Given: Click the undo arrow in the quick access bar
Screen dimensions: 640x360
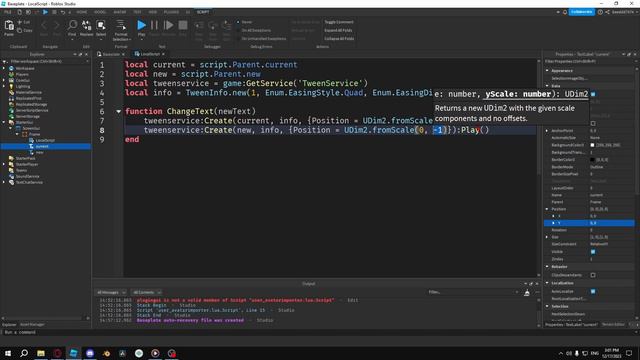Looking at the screenshot, I should [62, 12].
